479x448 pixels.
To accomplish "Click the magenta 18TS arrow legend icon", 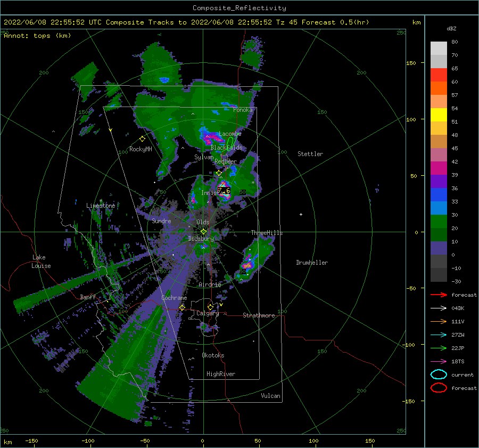I will [x=439, y=361].
